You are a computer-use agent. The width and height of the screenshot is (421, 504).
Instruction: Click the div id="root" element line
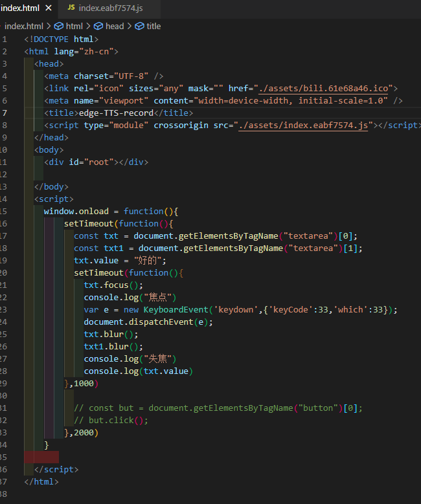[x=95, y=162]
